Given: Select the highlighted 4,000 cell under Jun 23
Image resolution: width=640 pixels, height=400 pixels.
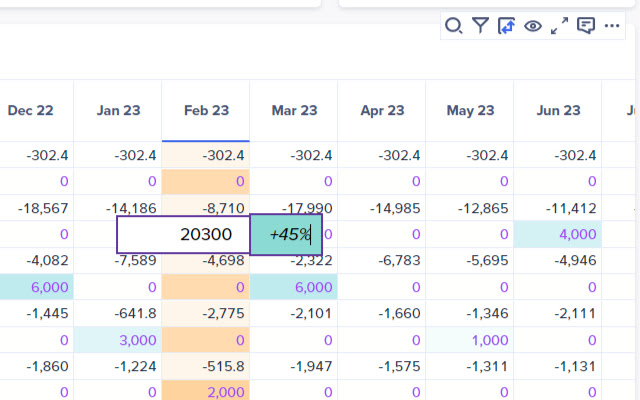Looking at the screenshot, I should (x=558, y=234).
